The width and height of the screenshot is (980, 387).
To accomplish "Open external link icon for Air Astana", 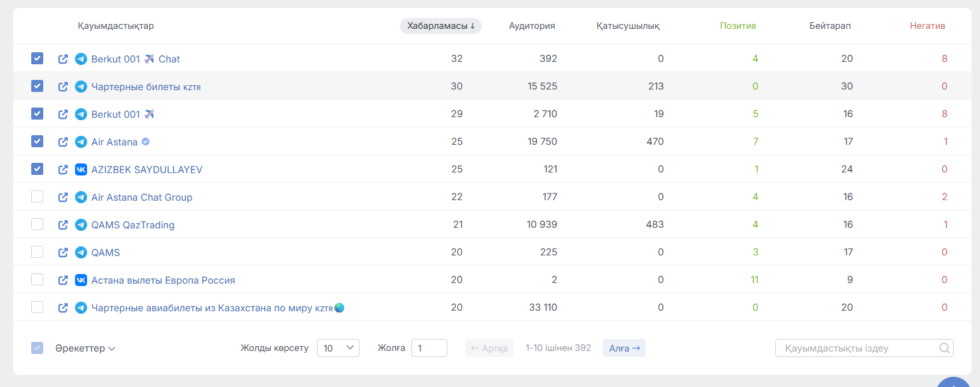I will pos(63,142).
